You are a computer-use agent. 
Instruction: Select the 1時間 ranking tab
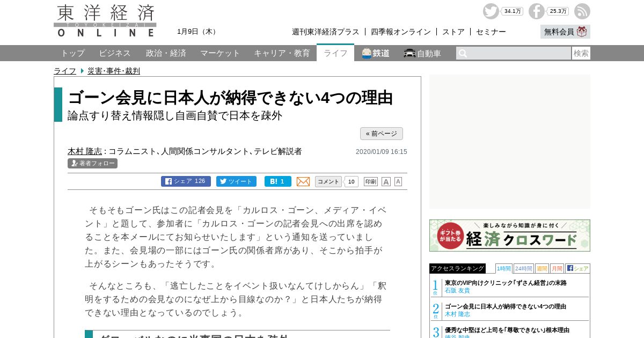pyautogui.click(x=504, y=268)
